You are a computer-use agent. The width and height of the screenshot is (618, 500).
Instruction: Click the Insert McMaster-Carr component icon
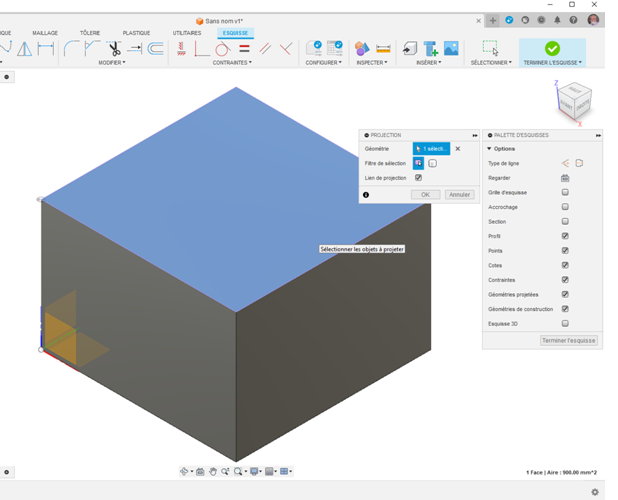coord(430,49)
